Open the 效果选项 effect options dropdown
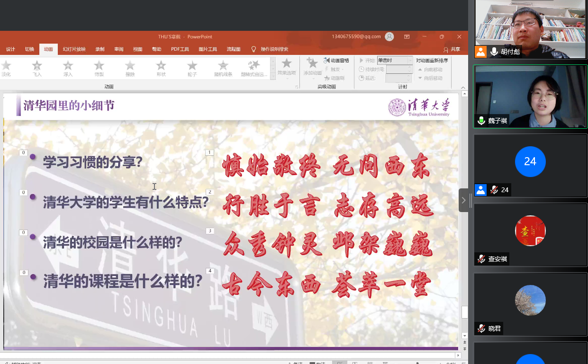588x364 pixels. point(287,69)
